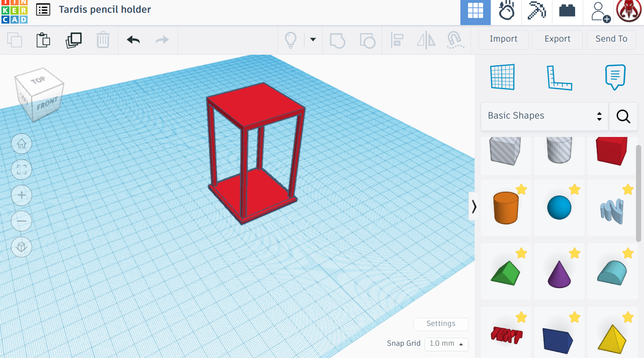Open the user profile avatar
Viewport: 644px width, 358px height.
pos(628,10)
